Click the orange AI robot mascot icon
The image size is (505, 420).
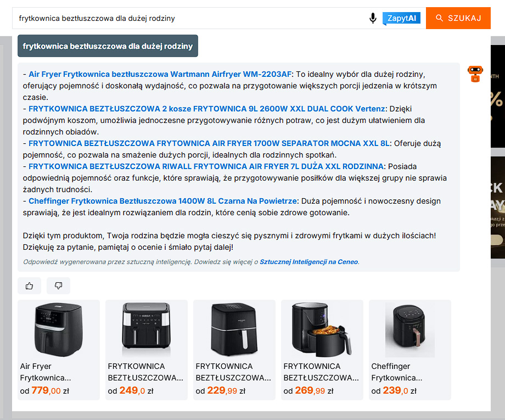coord(475,74)
